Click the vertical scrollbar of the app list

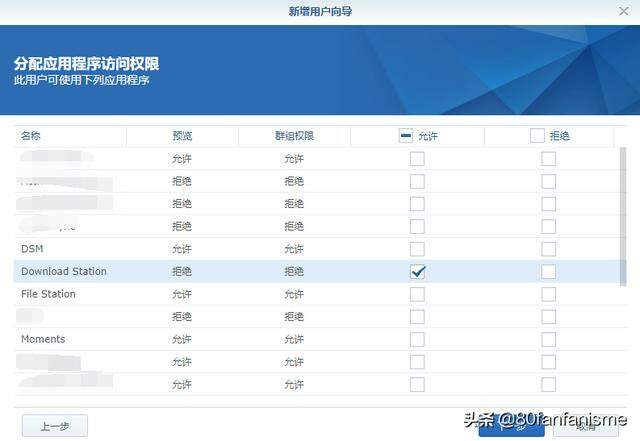click(623, 216)
